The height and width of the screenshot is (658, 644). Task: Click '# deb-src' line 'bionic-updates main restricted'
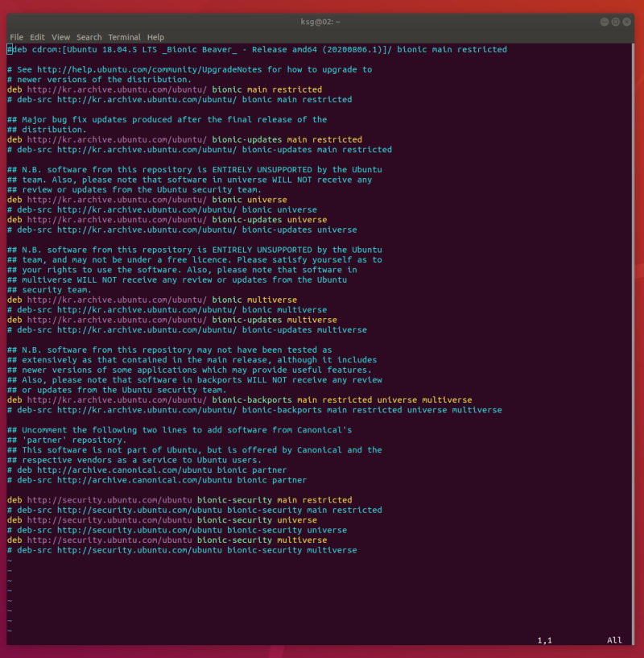(200, 150)
